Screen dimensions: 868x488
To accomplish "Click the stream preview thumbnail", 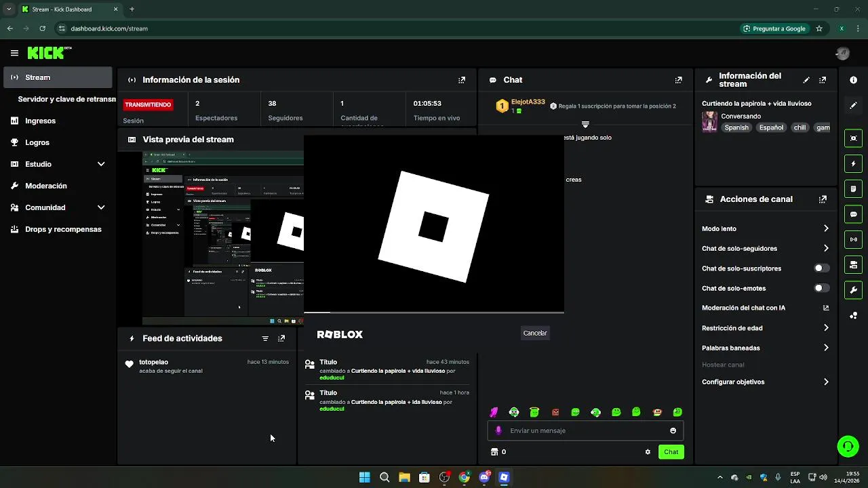I will 223,239.
